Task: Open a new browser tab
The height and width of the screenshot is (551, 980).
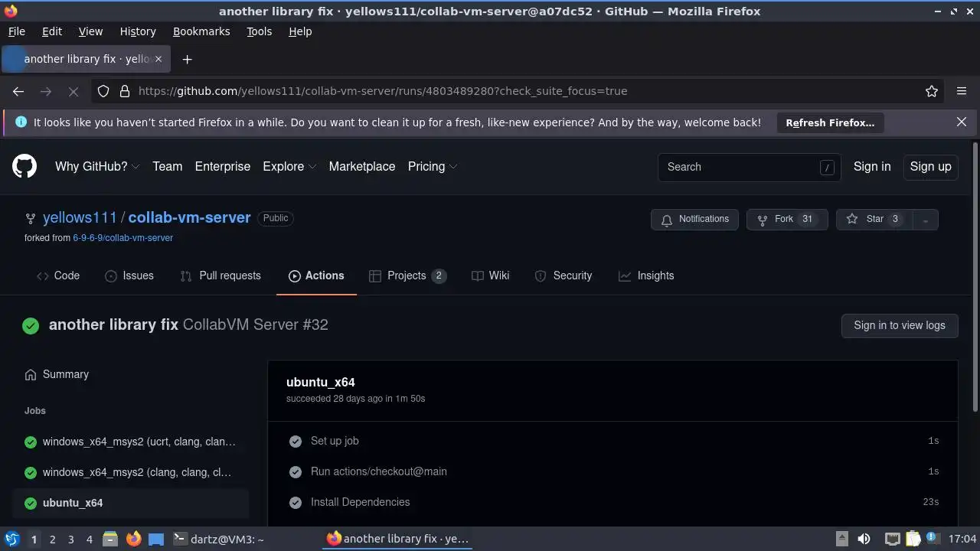Action: coord(187,59)
